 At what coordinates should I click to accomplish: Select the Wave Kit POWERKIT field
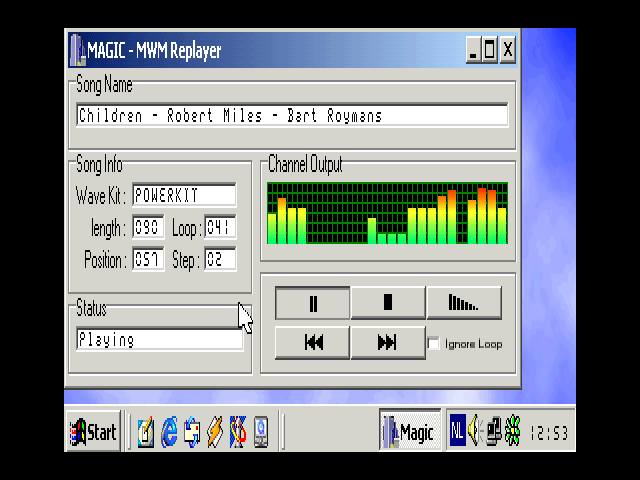tap(184, 195)
